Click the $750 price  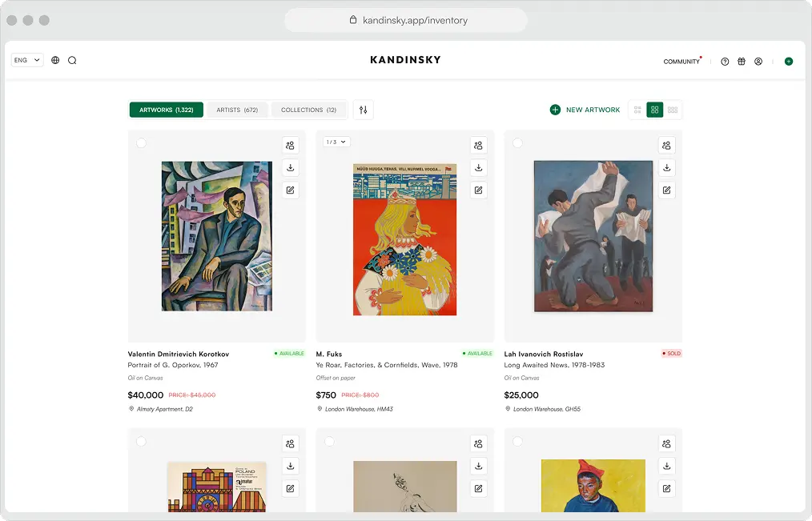click(x=326, y=395)
